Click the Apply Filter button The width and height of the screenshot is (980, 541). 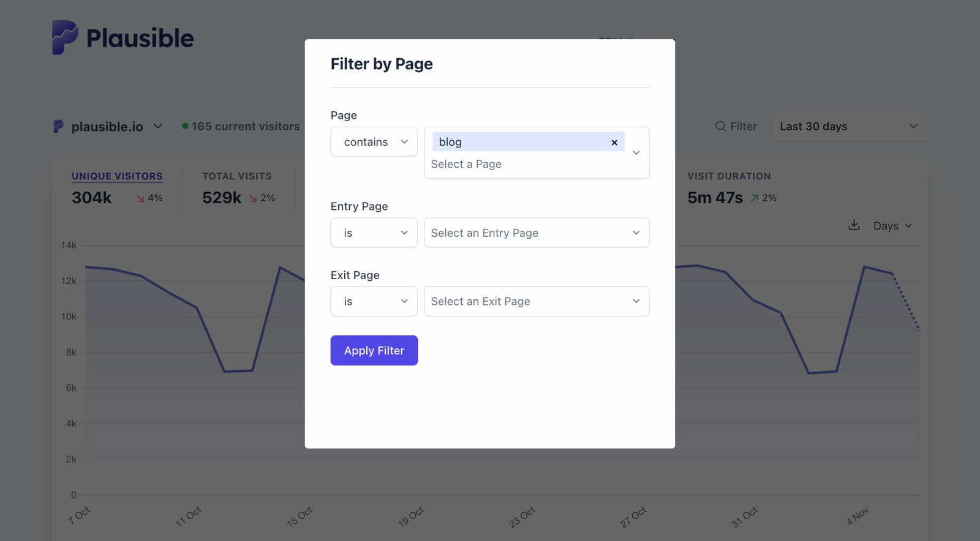pos(374,350)
